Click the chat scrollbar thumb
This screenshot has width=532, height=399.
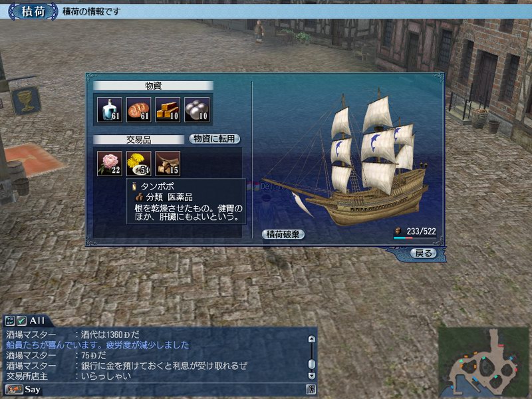(311, 364)
